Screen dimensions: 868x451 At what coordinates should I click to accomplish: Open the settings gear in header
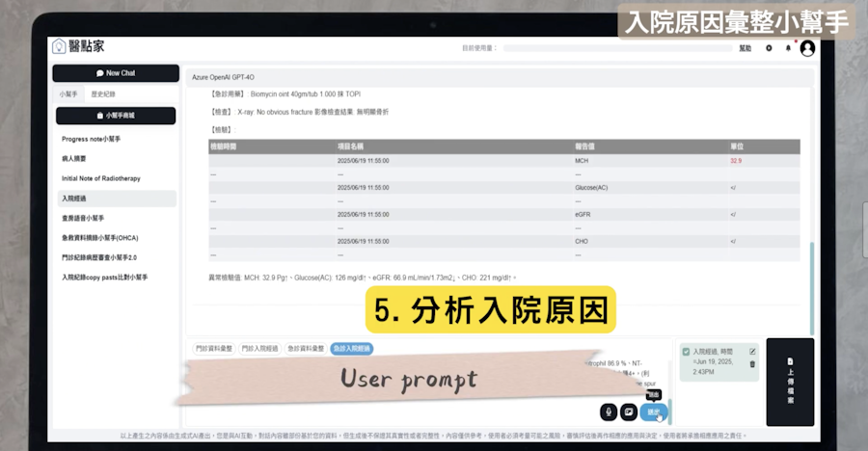769,48
